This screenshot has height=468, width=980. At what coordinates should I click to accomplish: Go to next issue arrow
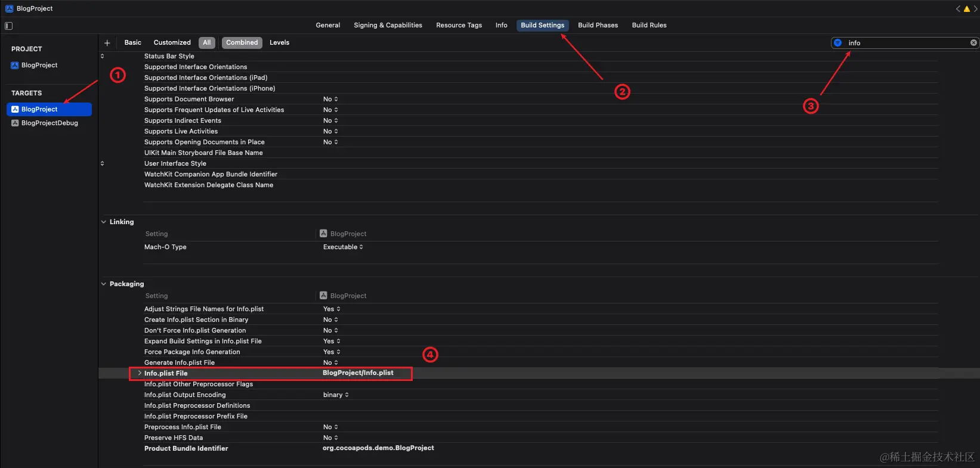[x=976, y=9]
